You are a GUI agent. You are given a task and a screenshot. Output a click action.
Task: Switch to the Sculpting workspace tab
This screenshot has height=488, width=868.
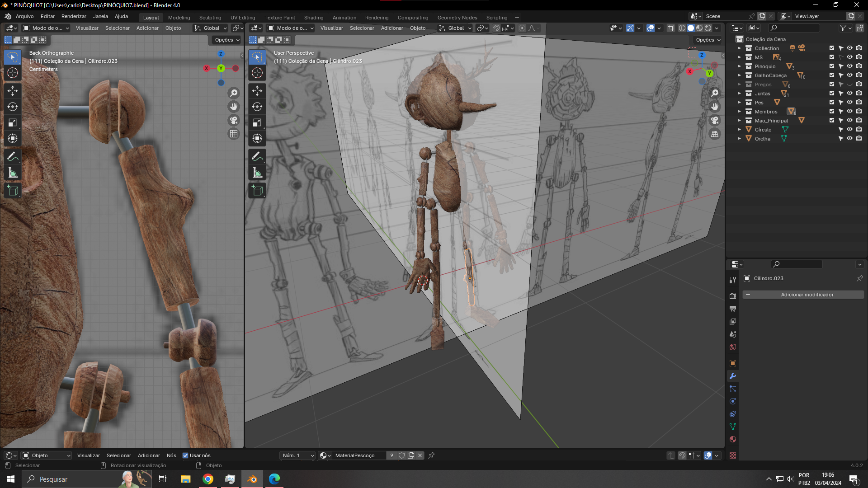click(210, 18)
